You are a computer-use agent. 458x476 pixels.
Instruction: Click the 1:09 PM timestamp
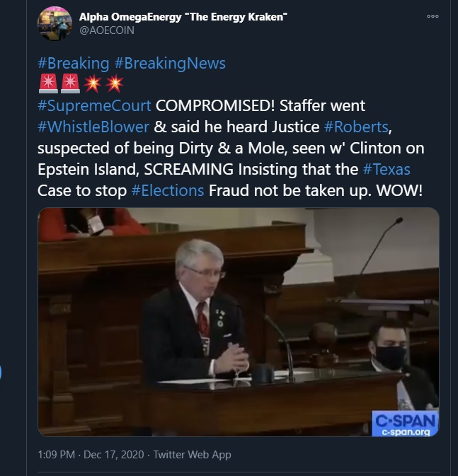(56, 455)
